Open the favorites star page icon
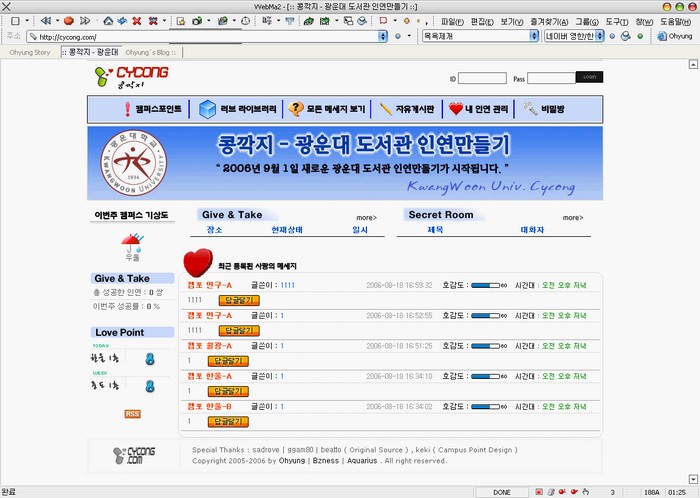Viewport: 700px width, 498px height. [181, 21]
